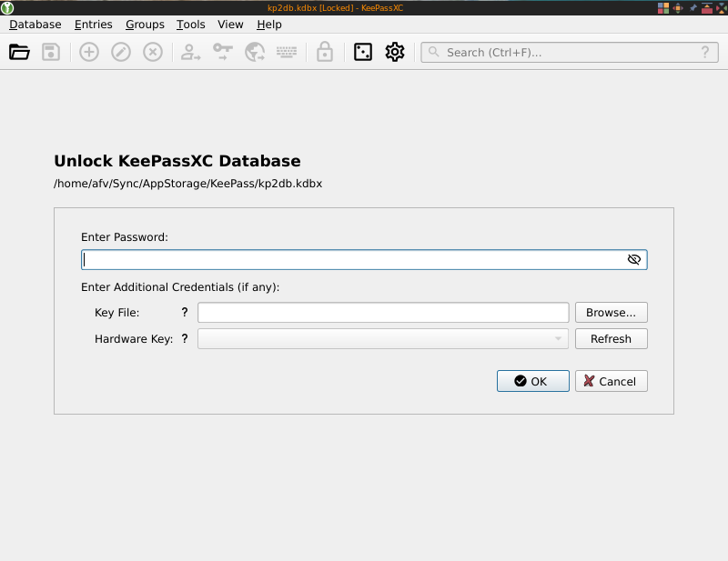Copy password key icon in toolbar
This screenshot has height=561, width=728.
coord(223,52)
